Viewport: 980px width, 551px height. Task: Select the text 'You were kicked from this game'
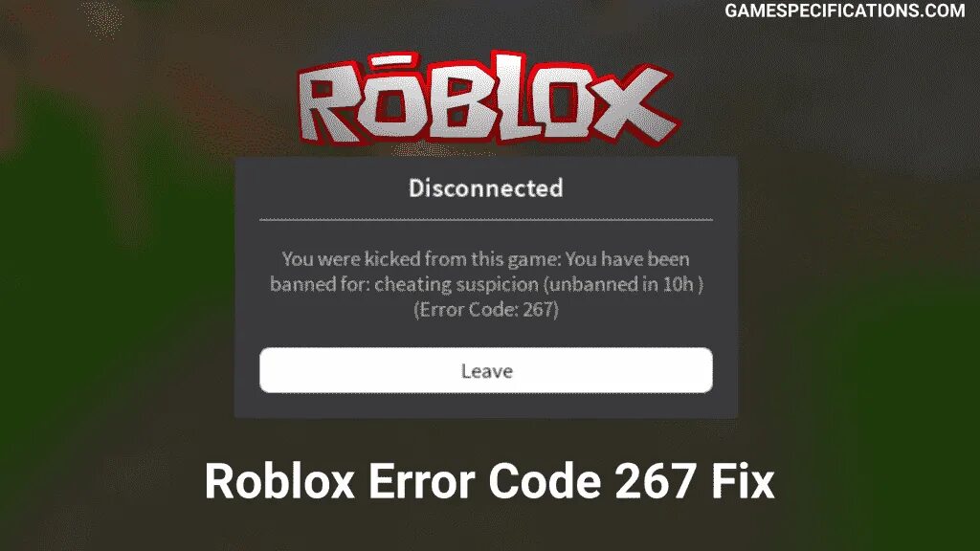coord(419,258)
